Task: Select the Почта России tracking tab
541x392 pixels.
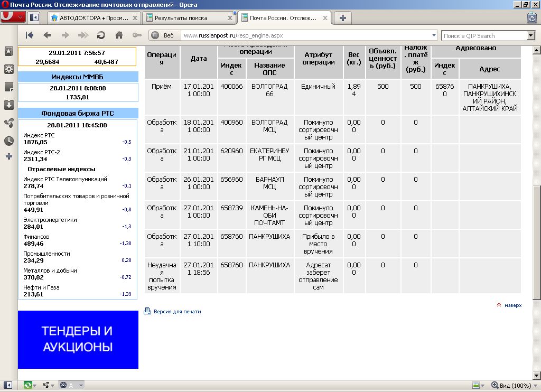Action: pyautogui.click(x=284, y=18)
